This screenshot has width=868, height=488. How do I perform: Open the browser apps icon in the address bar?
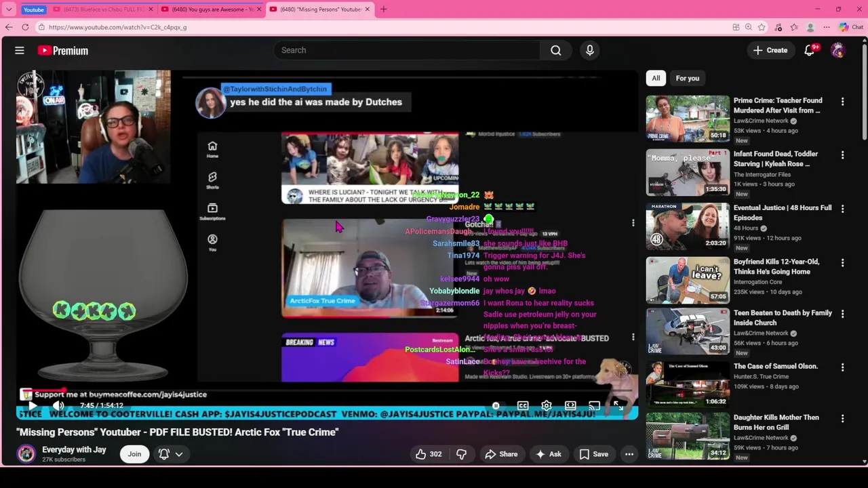[x=736, y=27]
